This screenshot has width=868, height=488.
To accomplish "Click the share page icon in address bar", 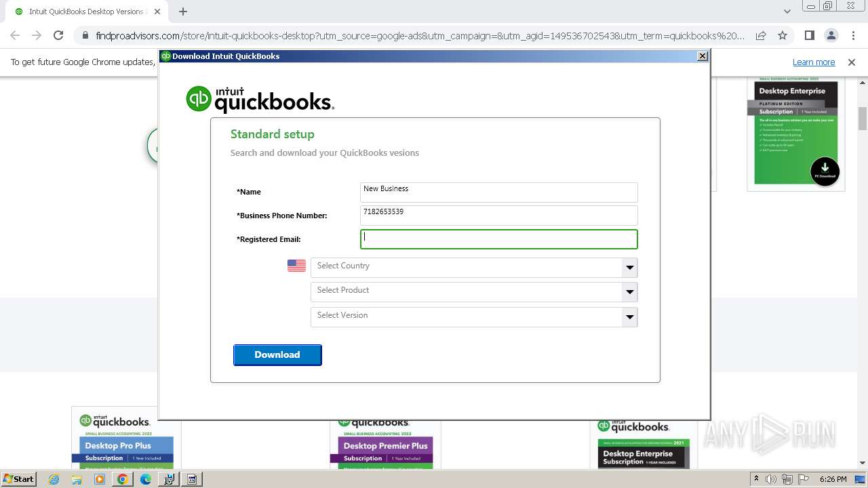I will coord(761,35).
